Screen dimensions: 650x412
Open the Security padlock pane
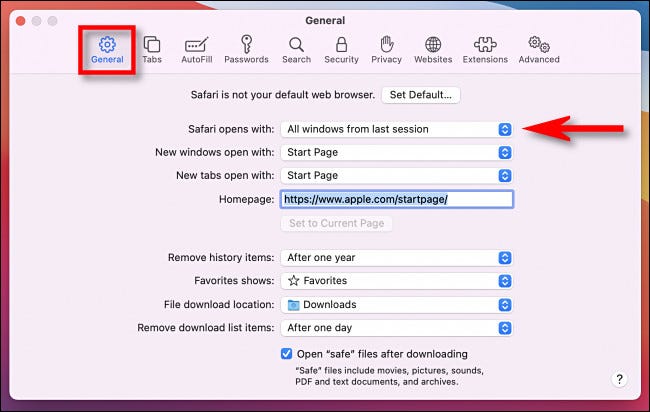pyautogui.click(x=341, y=50)
